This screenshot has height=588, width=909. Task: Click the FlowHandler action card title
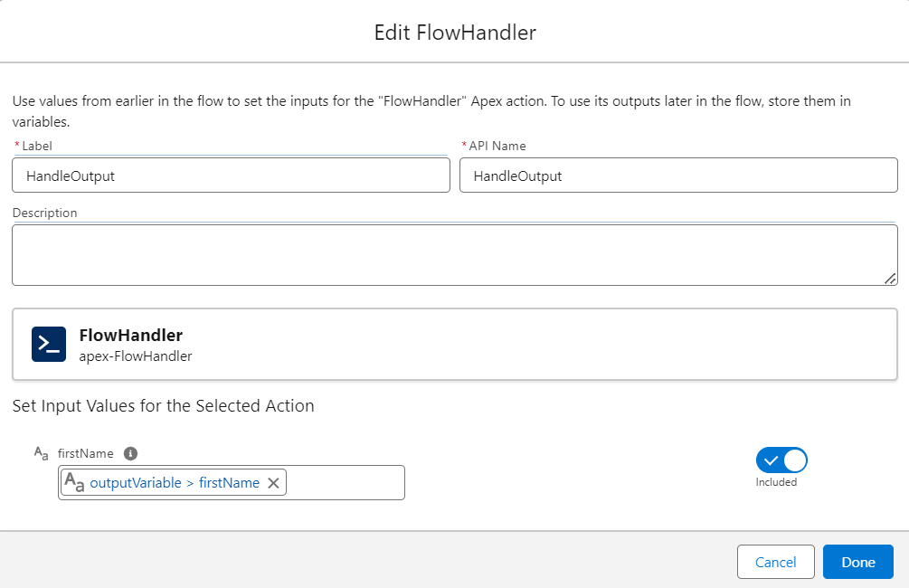pyautogui.click(x=131, y=336)
